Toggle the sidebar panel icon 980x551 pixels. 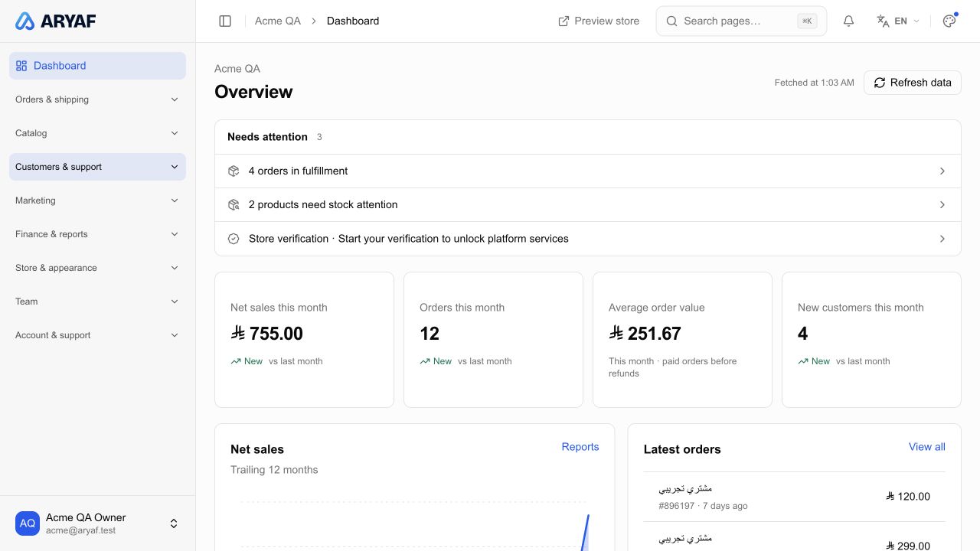point(225,21)
